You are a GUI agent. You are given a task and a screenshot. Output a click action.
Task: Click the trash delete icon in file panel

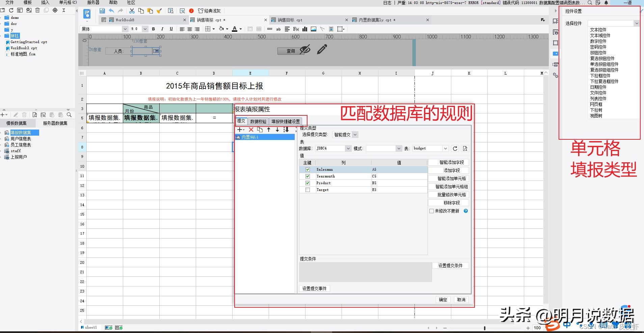[x=37, y=10]
